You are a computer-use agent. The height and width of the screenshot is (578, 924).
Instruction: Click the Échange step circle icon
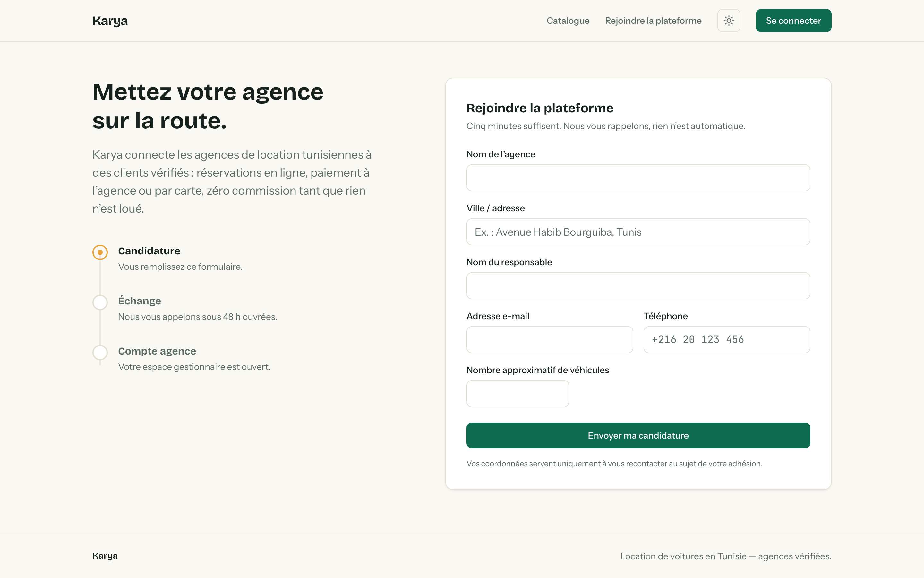pyautogui.click(x=100, y=302)
